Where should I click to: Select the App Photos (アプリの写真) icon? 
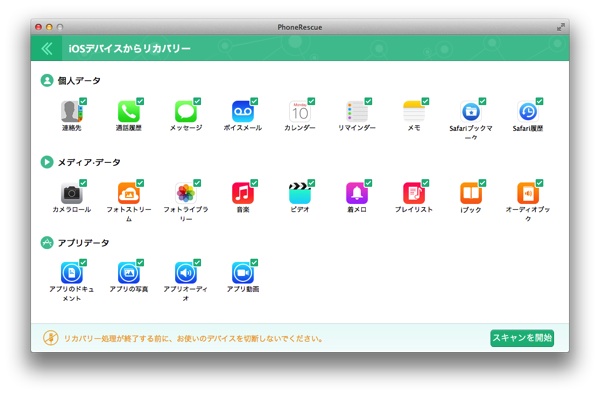click(x=129, y=273)
